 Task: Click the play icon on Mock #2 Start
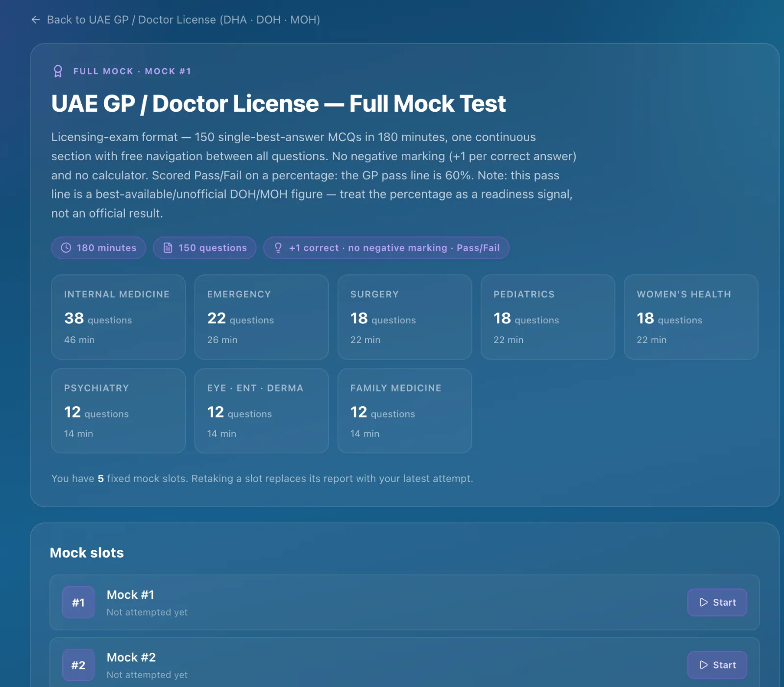tap(704, 665)
